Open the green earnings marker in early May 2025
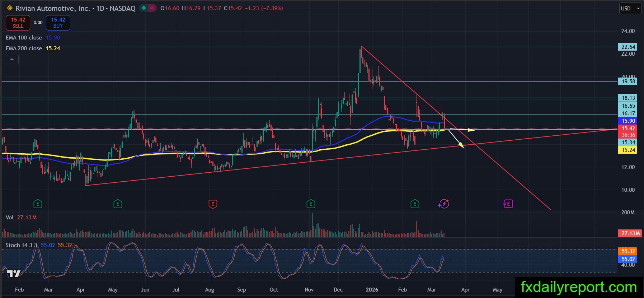The height and width of the screenshot is (298, 644). (118, 204)
